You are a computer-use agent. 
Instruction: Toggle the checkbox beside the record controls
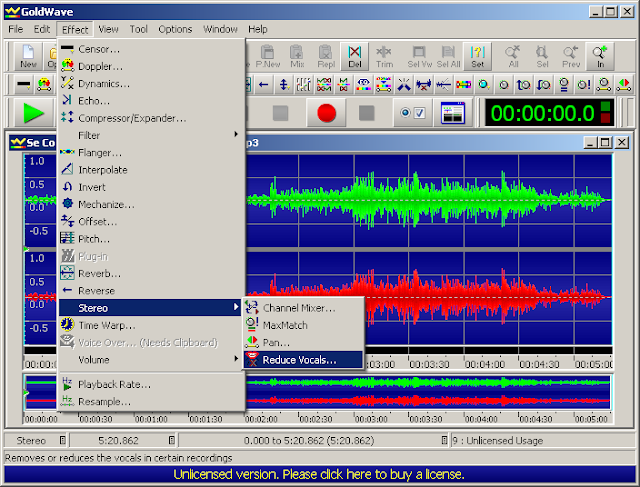coord(418,113)
